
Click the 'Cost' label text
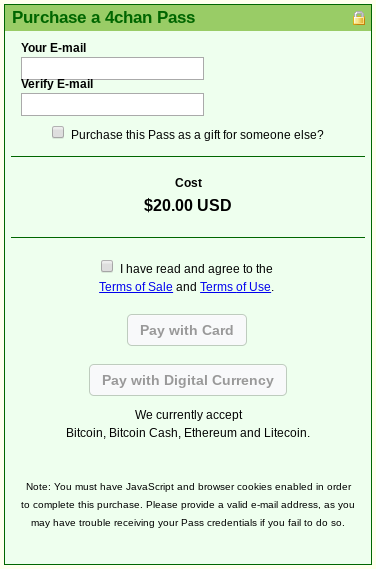tap(188, 183)
